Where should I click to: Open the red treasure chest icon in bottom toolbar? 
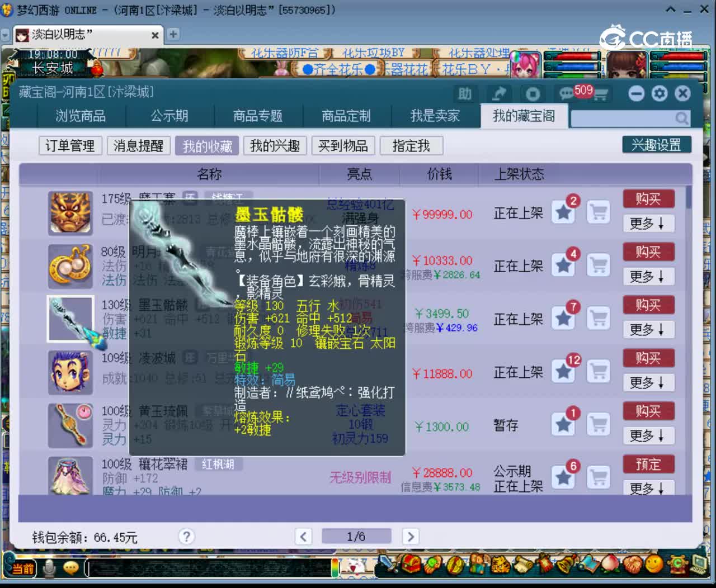tap(411, 565)
